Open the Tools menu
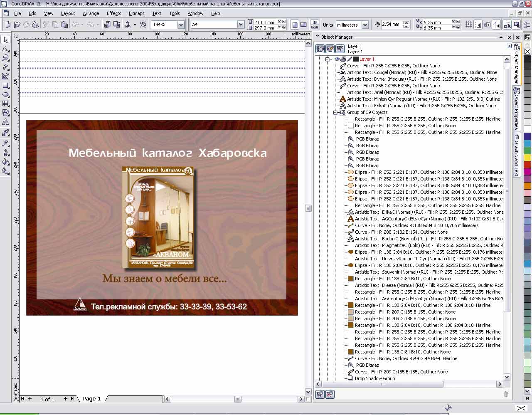532x415 pixels. coord(175,13)
